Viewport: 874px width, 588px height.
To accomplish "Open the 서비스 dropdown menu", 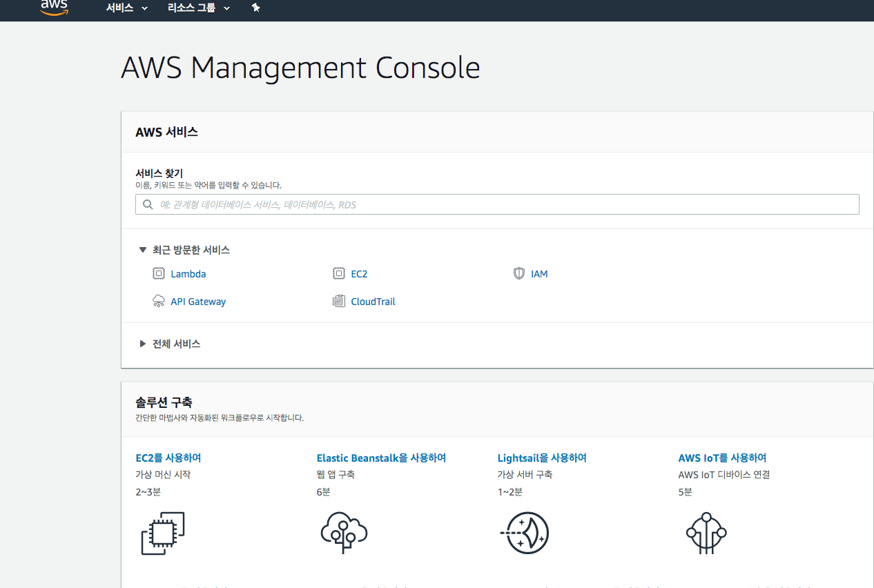I will [127, 8].
